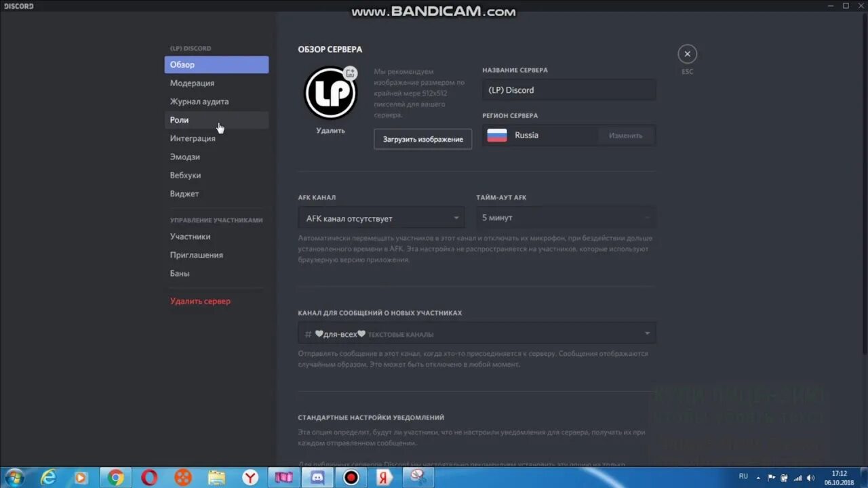This screenshot has height=488, width=868.
Task: Close settings with the X circle button
Action: pyautogui.click(x=687, y=54)
